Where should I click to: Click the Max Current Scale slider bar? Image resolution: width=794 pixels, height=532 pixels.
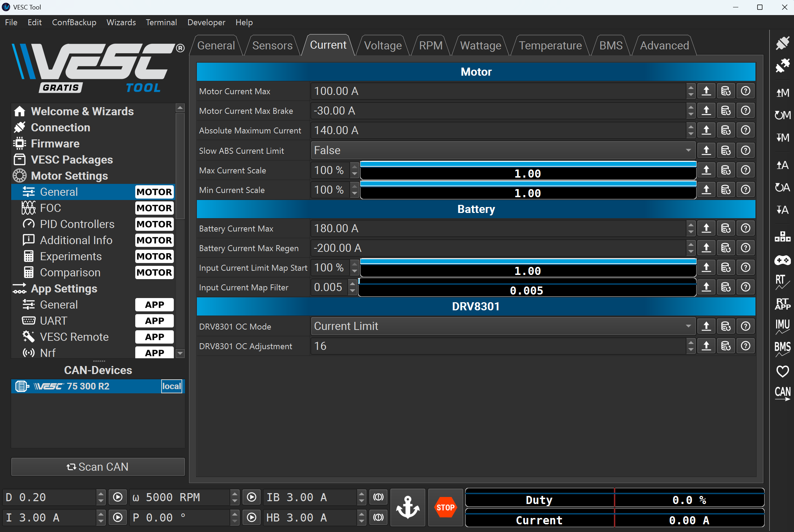click(528, 171)
